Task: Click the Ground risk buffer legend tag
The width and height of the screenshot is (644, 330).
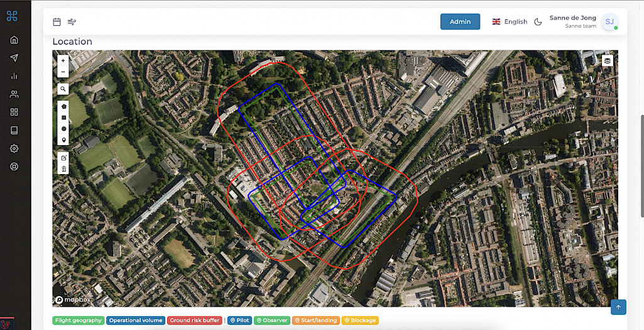Action: coord(195,321)
